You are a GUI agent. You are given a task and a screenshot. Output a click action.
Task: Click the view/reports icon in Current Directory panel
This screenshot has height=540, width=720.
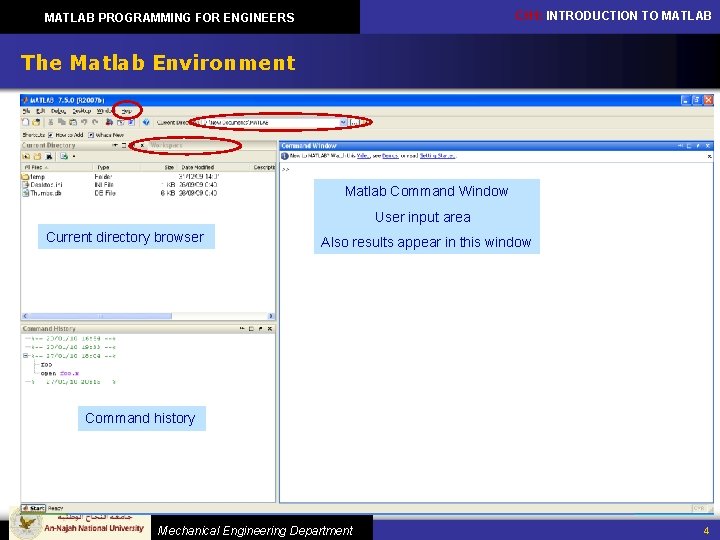coord(64,157)
